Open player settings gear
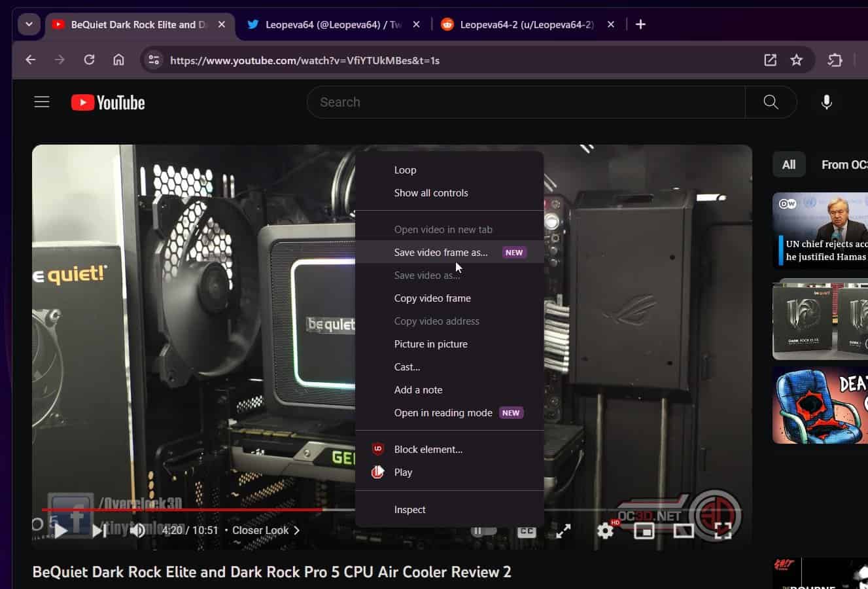 [x=606, y=531]
